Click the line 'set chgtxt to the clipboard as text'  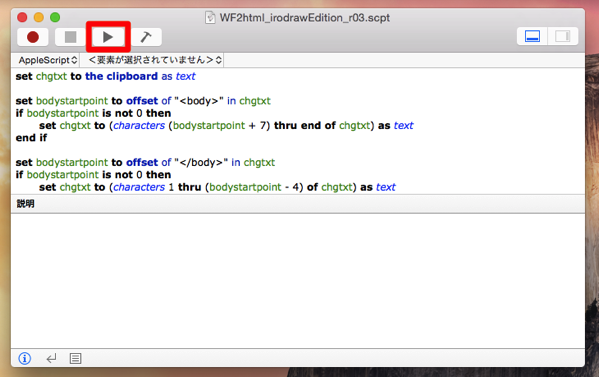coord(105,76)
